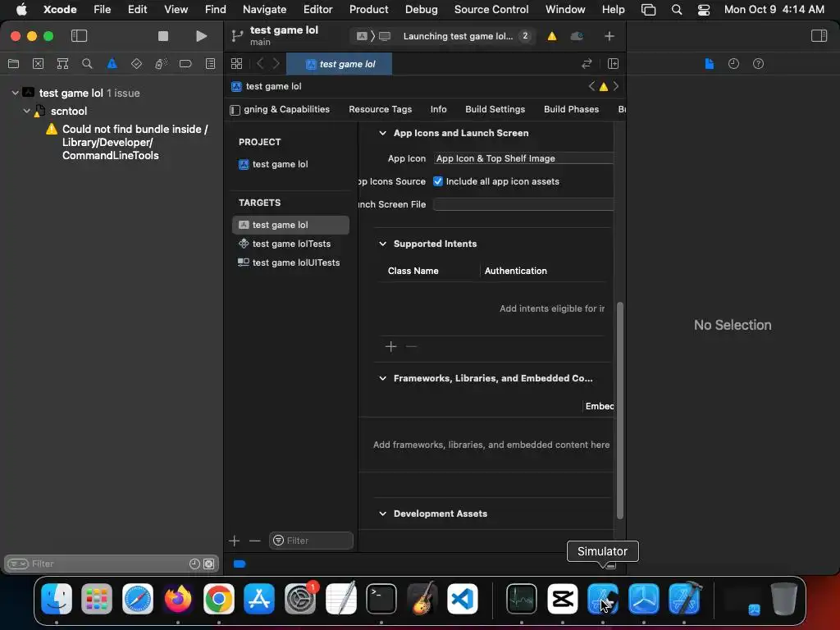This screenshot has width=840, height=630.
Task: Click the warning triangle in activity bar
Action: click(552, 36)
